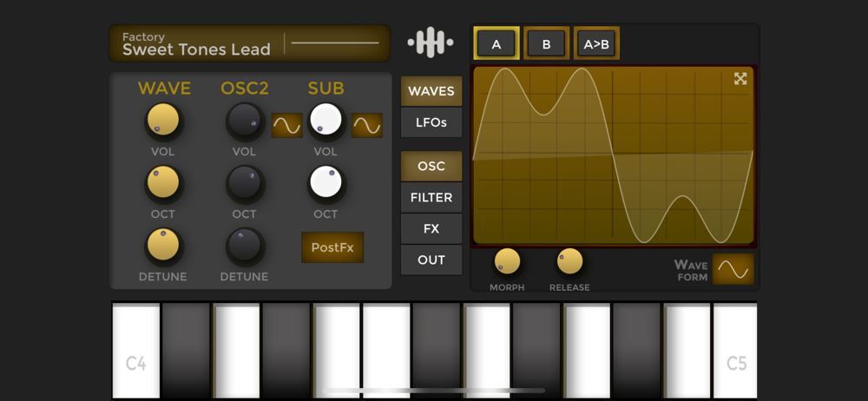Click the SUB OCT white knob
868x401 pixels.
click(x=326, y=183)
